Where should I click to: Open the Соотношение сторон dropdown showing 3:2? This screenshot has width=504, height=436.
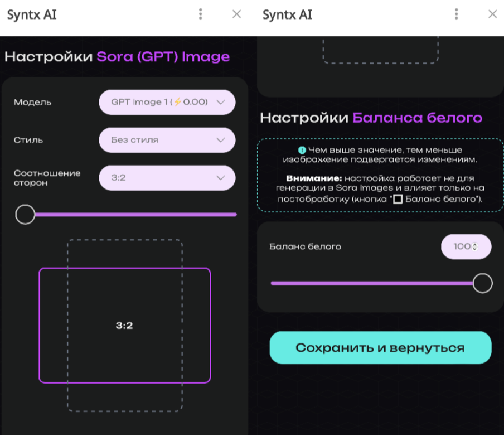pos(167,178)
